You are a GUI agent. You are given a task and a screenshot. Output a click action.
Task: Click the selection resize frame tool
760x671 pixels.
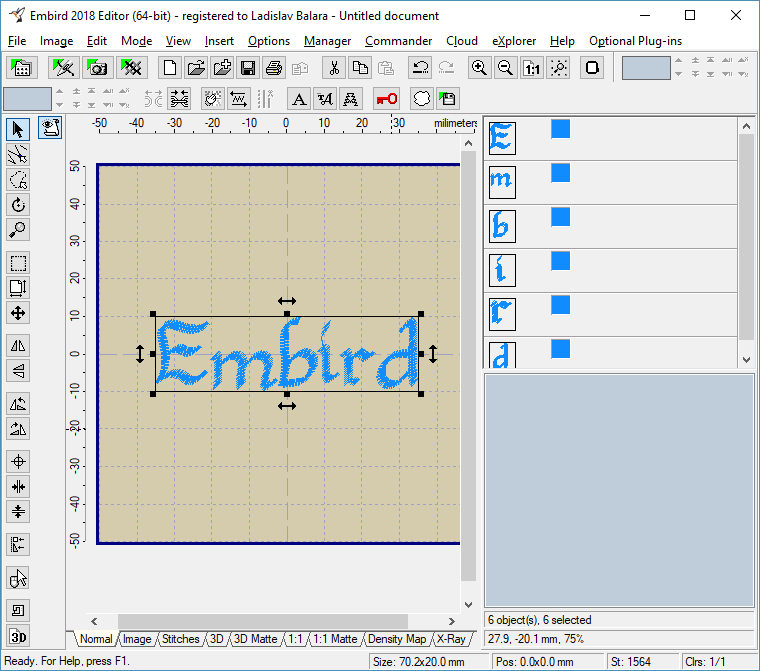click(x=18, y=288)
